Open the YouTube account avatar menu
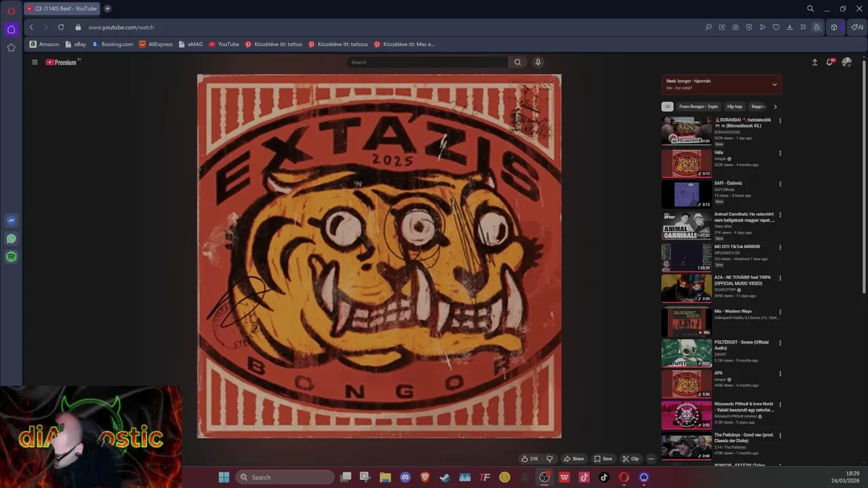868x488 pixels. point(846,62)
